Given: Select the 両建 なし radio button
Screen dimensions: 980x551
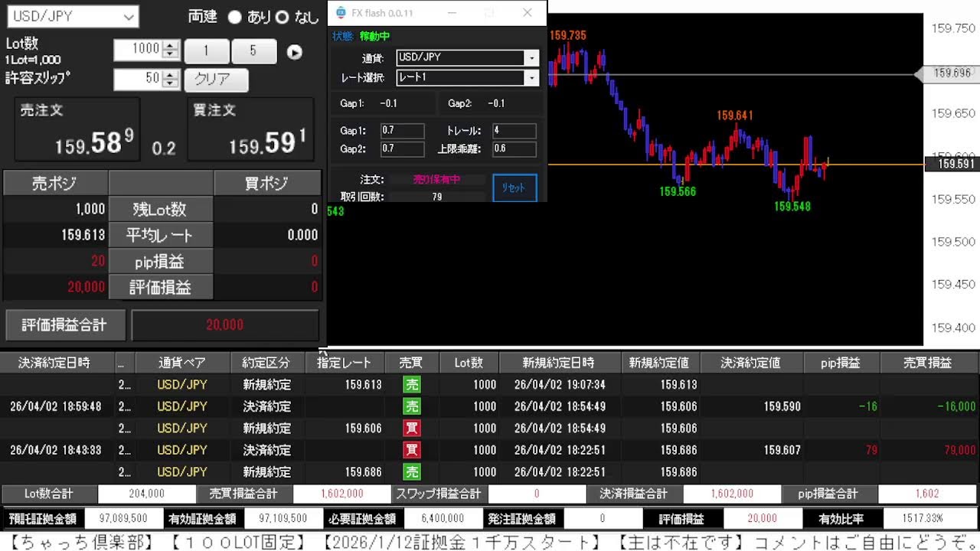Looking at the screenshot, I should 282,17.
